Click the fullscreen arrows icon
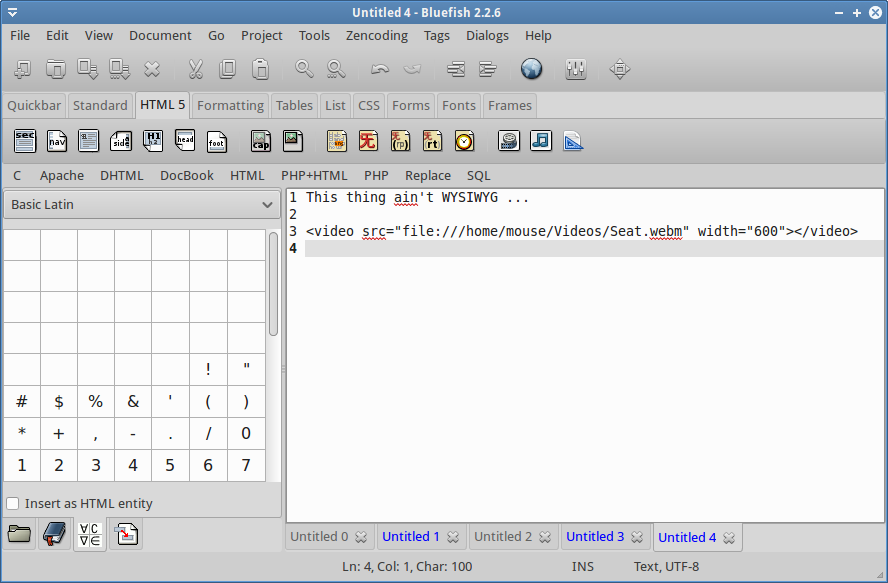 [620, 69]
